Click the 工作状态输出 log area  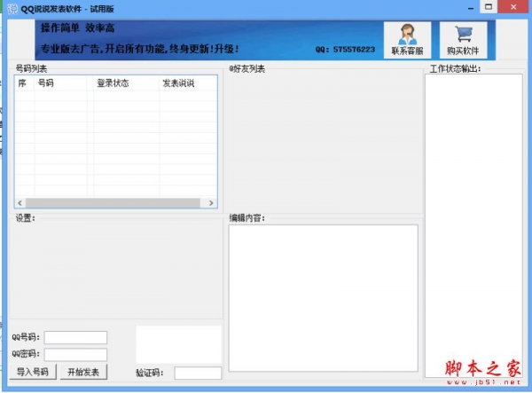pyautogui.click(x=473, y=225)
